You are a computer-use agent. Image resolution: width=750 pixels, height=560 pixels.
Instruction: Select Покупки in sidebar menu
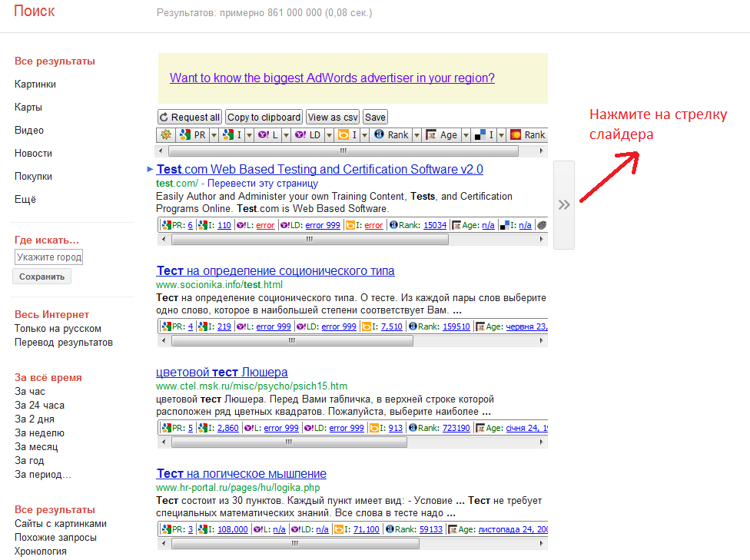(x=33, y=176)
